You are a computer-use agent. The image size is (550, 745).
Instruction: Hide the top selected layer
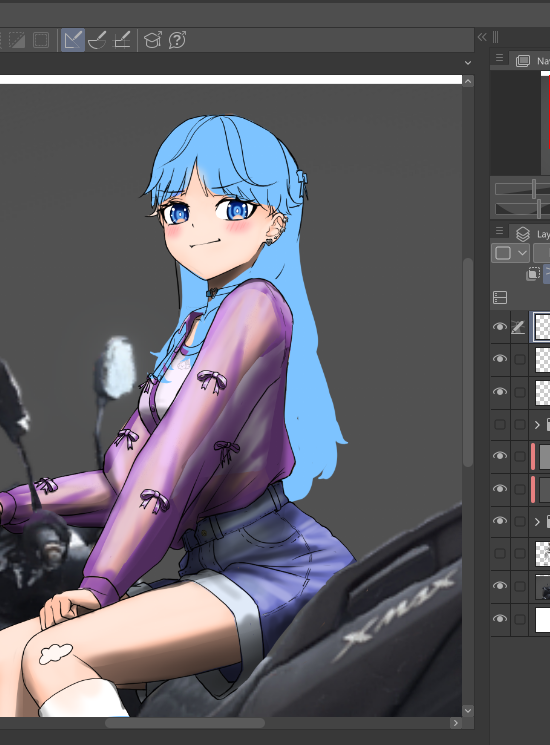click(x=500, y=327)
